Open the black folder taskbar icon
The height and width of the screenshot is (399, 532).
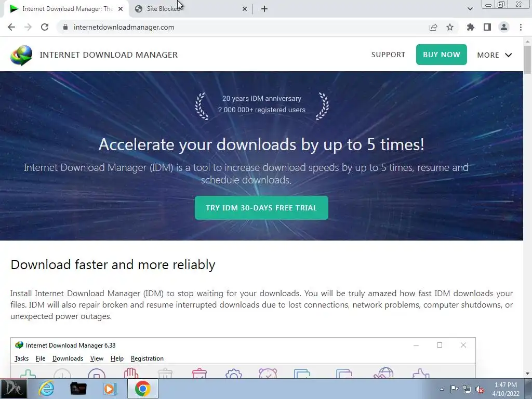tap(78, 389)
